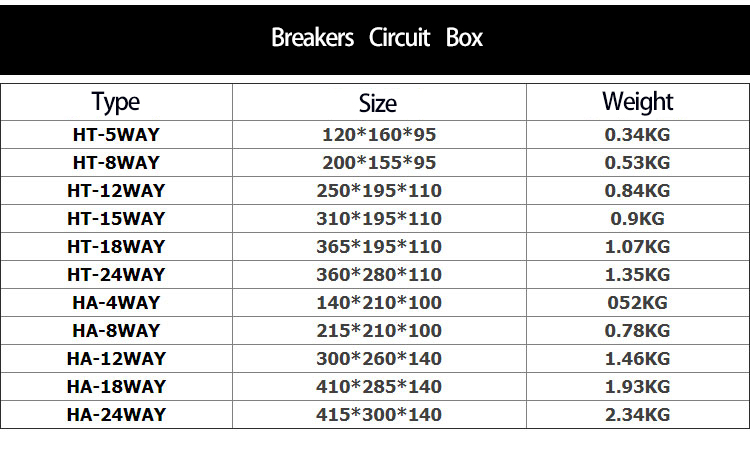Select the 365*195*110 size value
This screenshot has width=750, height=457.
pyautogui.click(x=379, y=246)
